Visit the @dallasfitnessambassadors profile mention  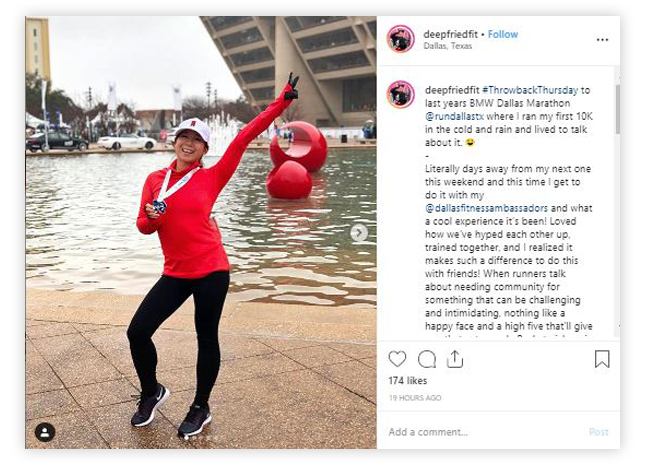click(486, 208)
